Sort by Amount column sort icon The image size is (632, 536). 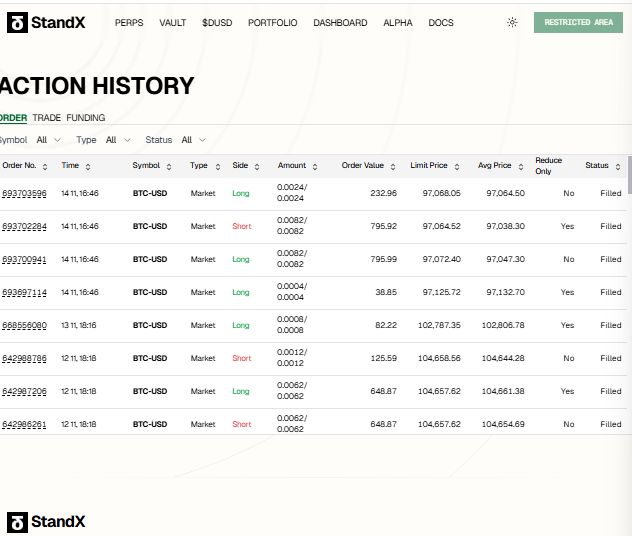pyautogui.click(x=315, y=166)
